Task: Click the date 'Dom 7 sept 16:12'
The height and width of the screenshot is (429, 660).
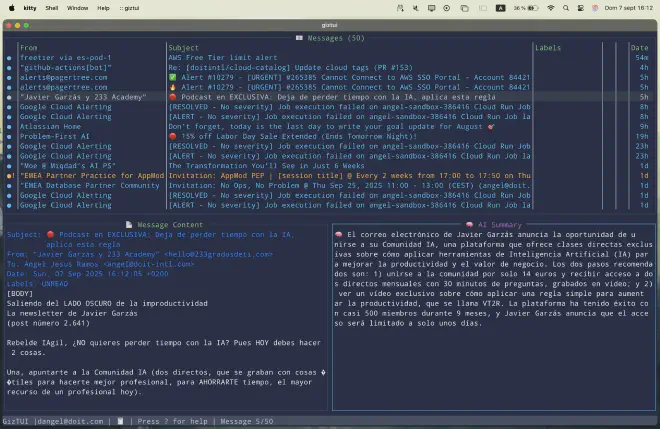Action: pyautogui.click(x=628, y=8)
